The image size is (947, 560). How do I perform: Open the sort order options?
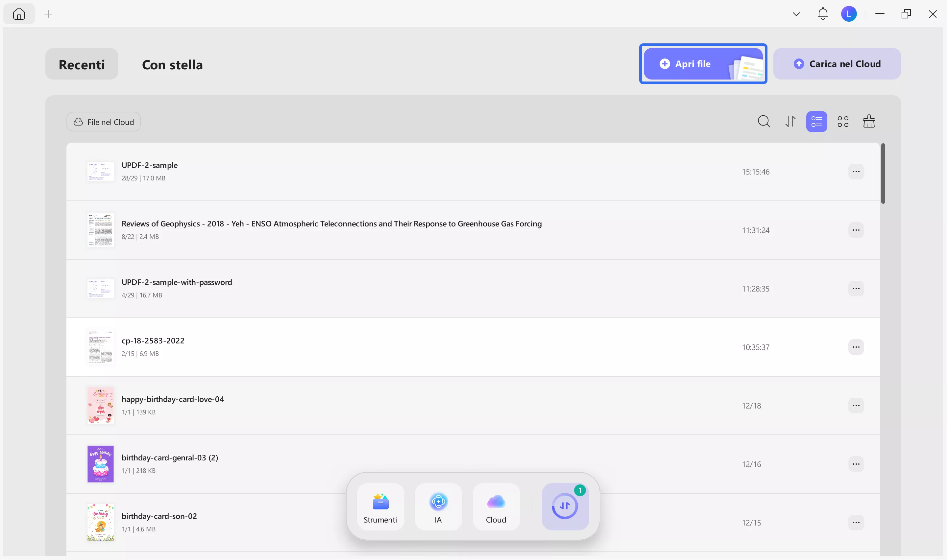(x=790, y=122)
